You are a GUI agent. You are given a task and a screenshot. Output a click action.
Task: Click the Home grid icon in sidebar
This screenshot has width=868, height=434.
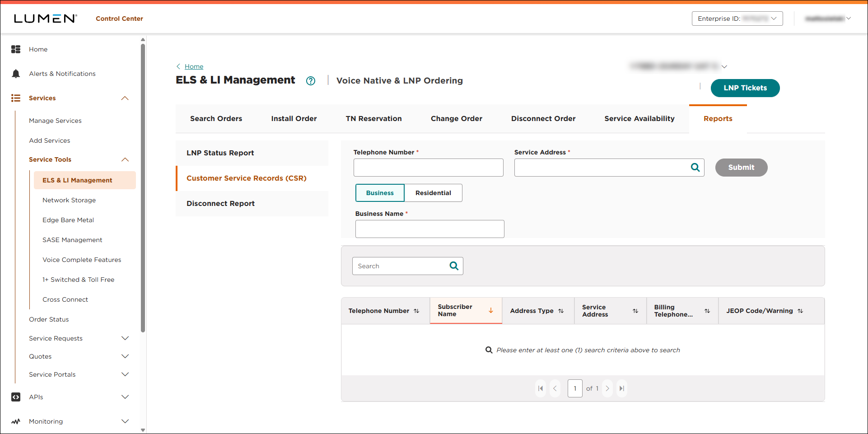tap(16, 49)
